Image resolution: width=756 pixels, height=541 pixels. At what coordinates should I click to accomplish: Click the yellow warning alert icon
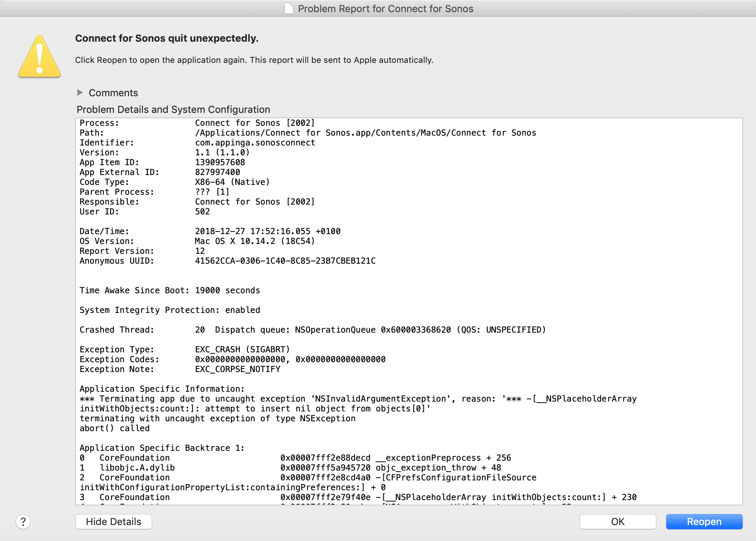(39, 56)
